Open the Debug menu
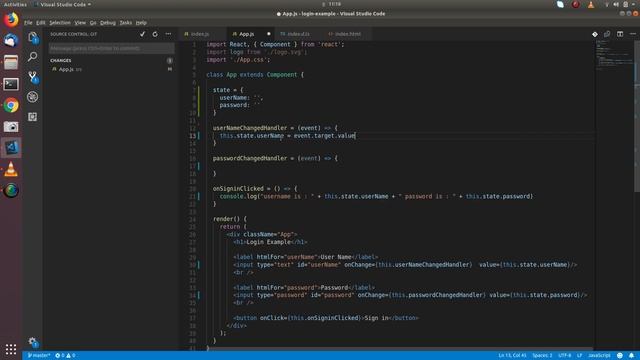 pyautogui.click(x=108, y=23)
